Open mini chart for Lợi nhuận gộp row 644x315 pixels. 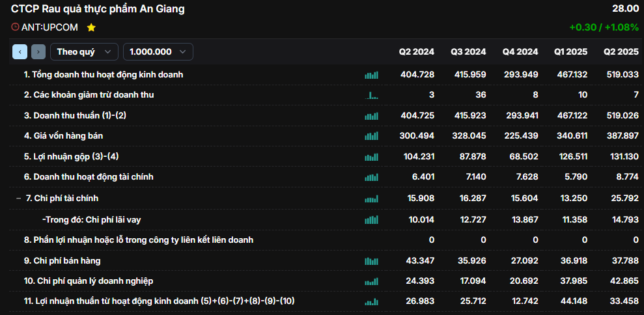click(x=371, y=157)
